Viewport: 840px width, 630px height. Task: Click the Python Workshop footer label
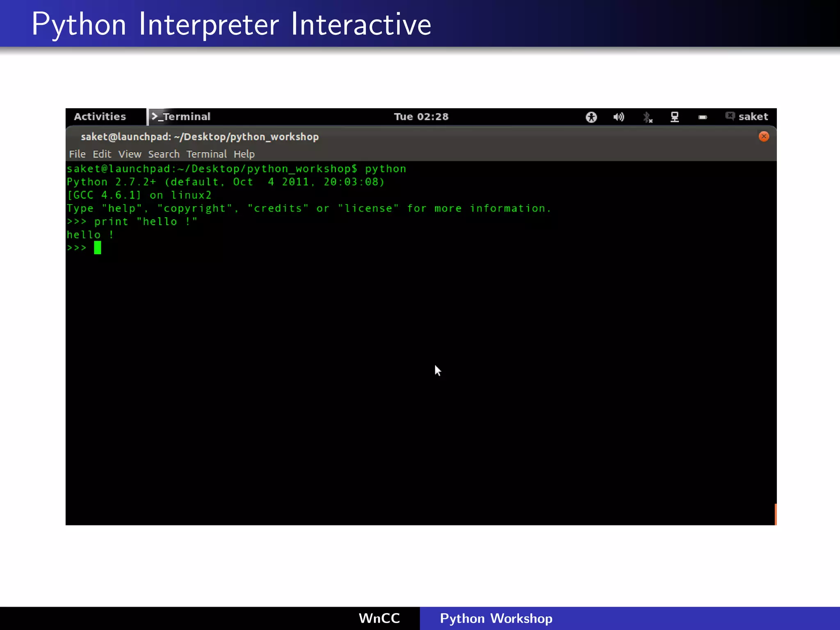[496, 619]
